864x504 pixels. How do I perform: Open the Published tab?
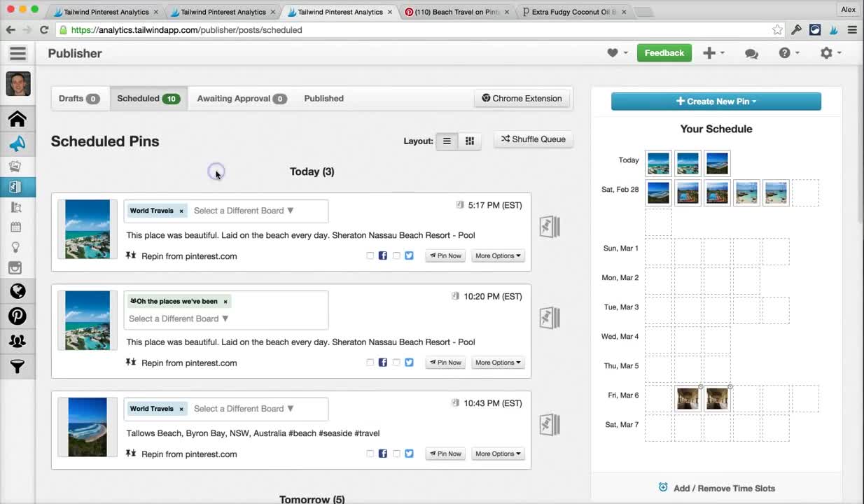coord(323,99)
